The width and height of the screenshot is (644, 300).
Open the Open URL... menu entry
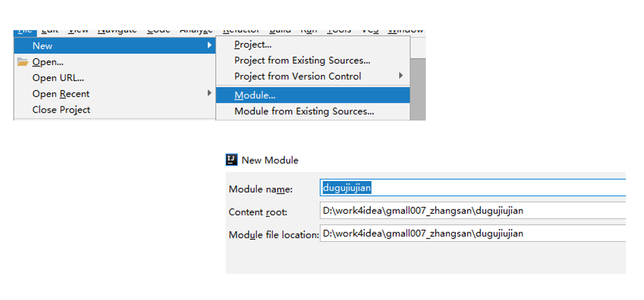tap(58, 78)
